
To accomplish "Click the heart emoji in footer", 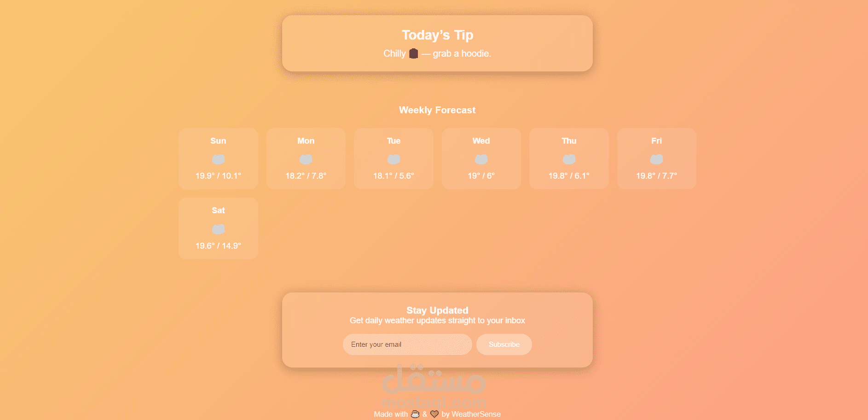I will (434, 414).
